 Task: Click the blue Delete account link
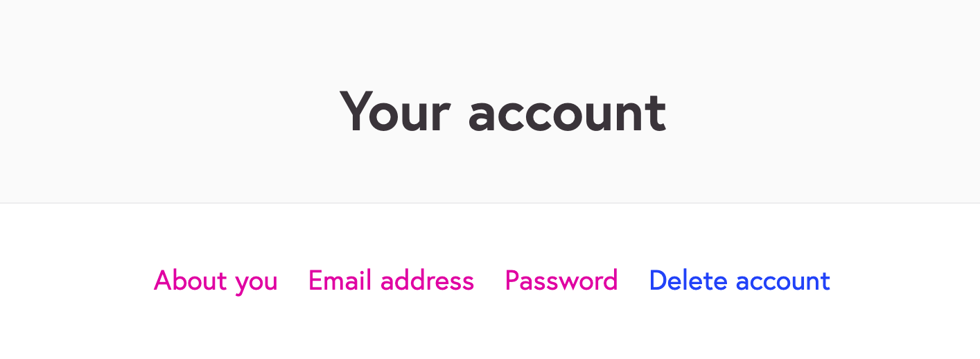(740, 281)
